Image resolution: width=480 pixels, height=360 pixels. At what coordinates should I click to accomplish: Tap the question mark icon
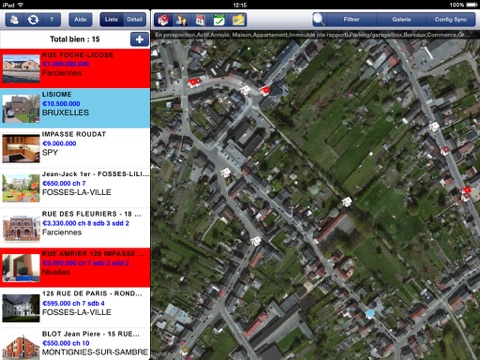click(x=52, y=20)
